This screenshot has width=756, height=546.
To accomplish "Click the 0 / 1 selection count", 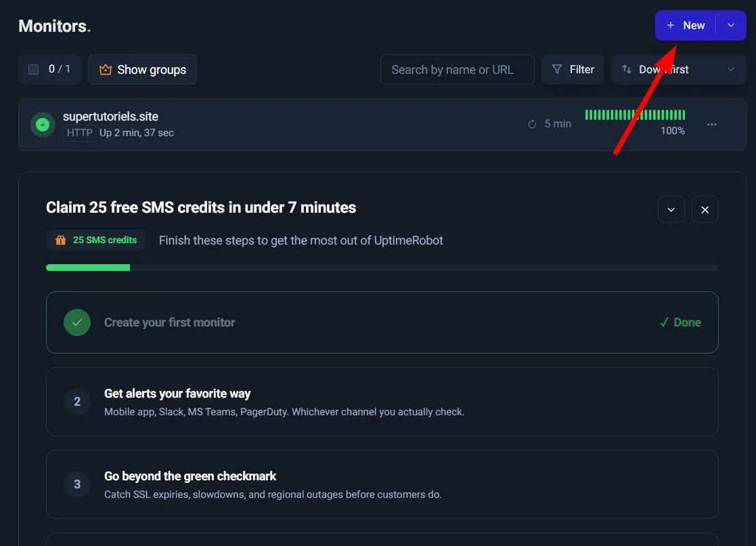I will pyautogui.click(x=60, y=69).
